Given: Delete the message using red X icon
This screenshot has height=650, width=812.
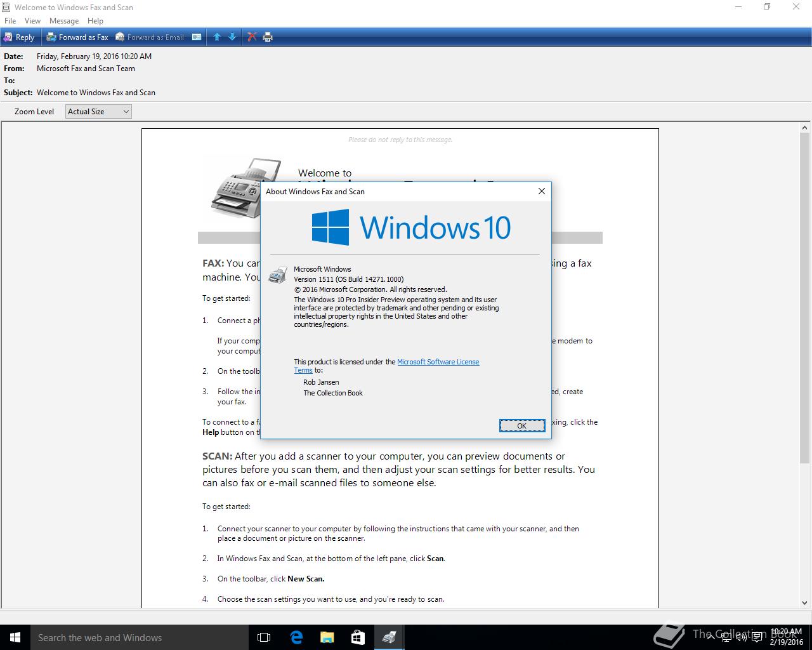Looking at the screenshot, I should pyautogui.click(x=252, y=37).
